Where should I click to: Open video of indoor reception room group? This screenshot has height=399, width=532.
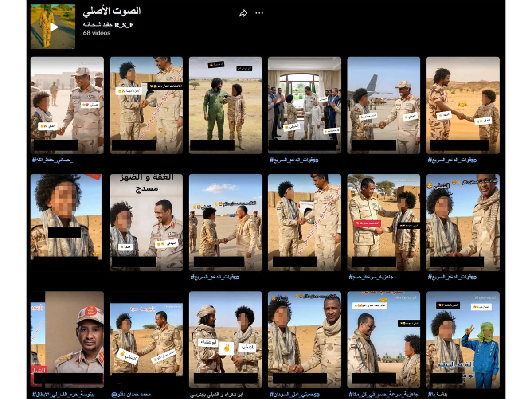[305, 105]
